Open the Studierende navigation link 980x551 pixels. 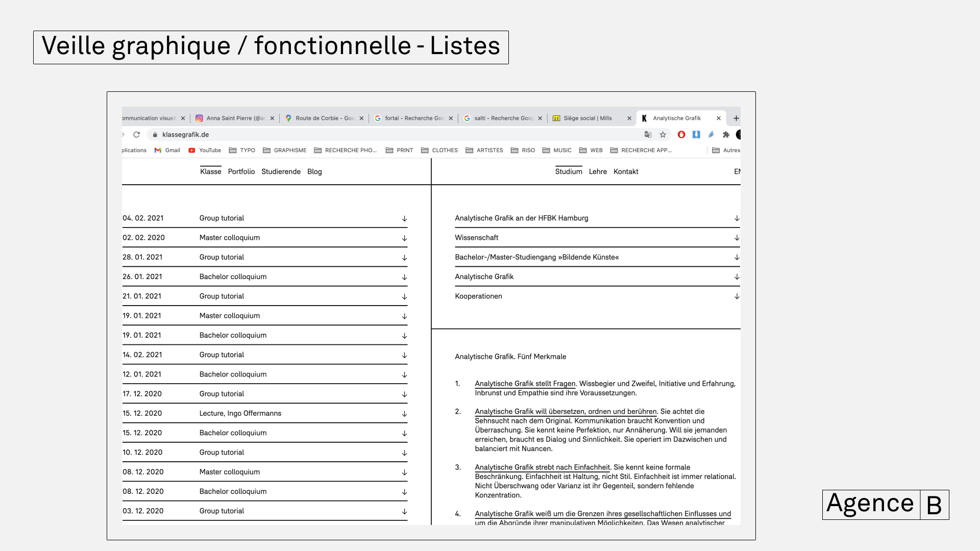pyautogui.click(x=281, y=172)
